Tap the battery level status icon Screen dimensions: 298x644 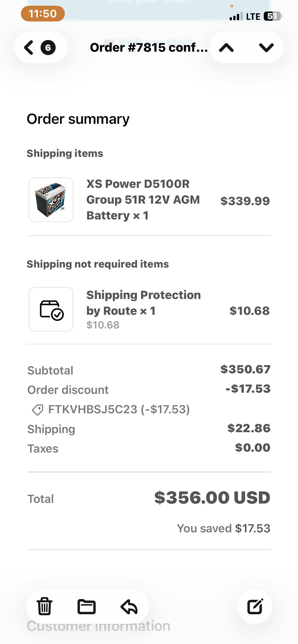(273, 16)
